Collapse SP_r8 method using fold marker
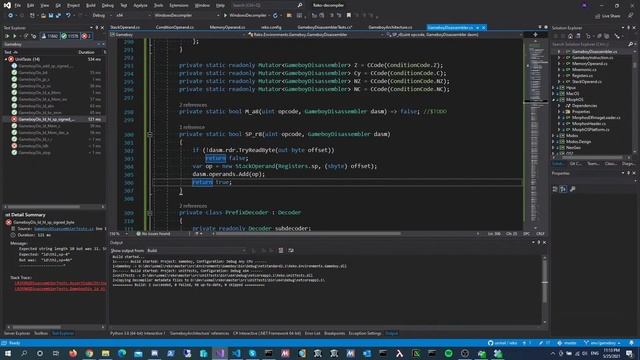 pos(150,134)
